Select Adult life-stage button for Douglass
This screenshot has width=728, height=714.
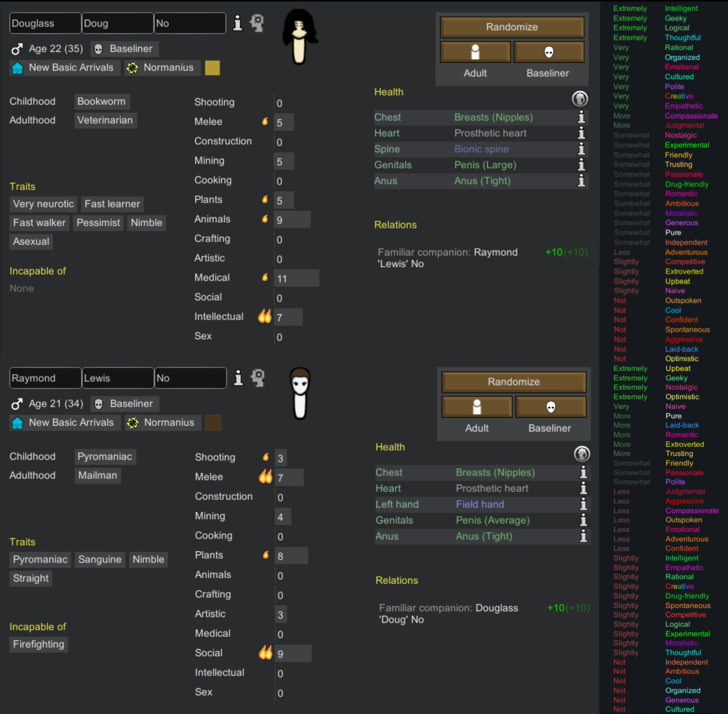point(475,52)
